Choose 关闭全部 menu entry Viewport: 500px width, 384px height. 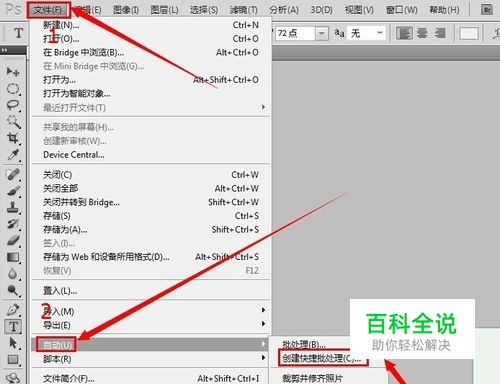click(151, 188)
